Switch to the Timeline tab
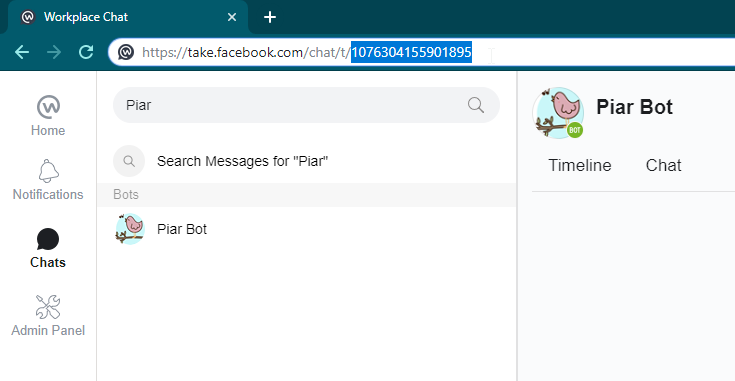Screen dimensions: 735x381 tap(580, 165)
